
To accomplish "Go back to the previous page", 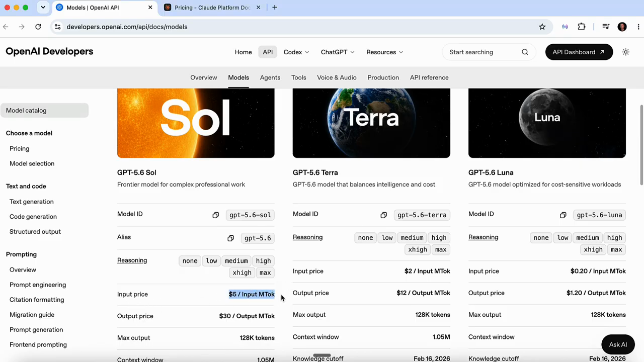I will click(x=6, y=27).
